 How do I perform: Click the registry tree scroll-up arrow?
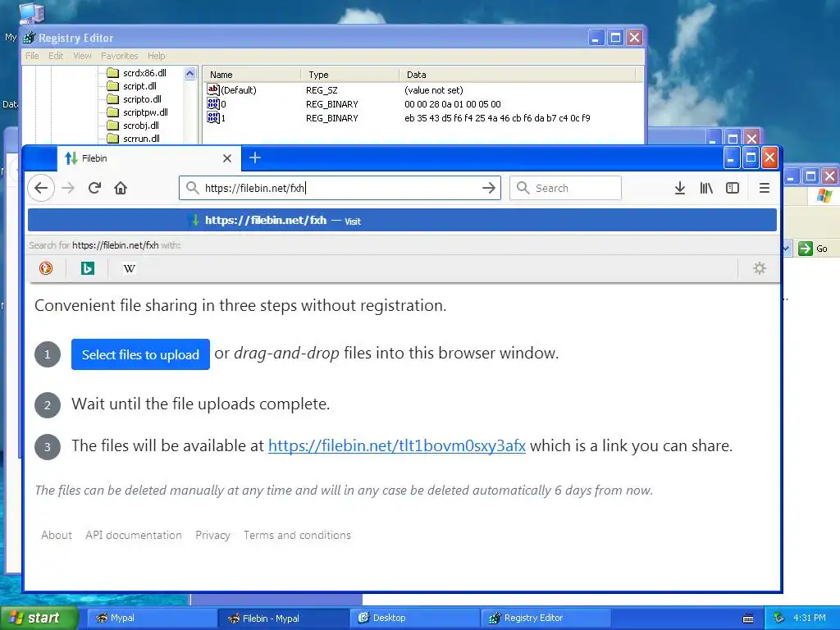(x=190, y=73)
